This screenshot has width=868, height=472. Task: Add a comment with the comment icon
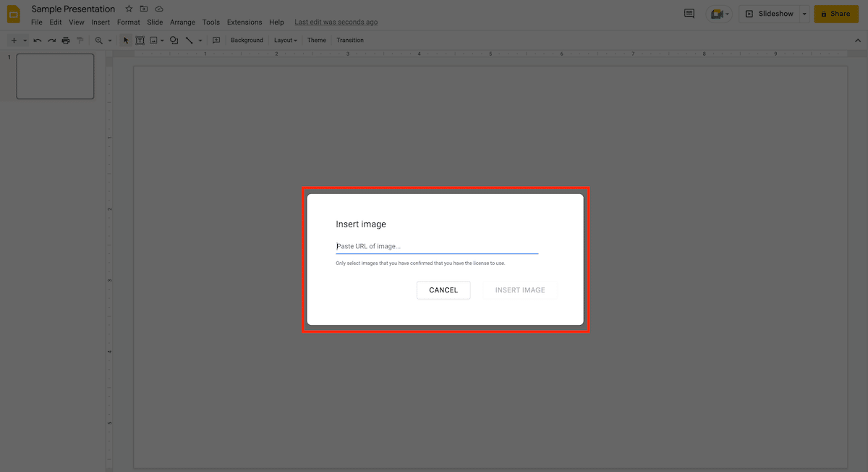216,40
